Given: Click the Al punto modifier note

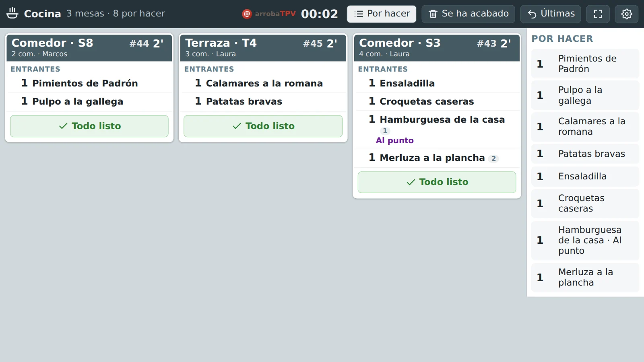Looking at the screenshot, I should [395, 140].
